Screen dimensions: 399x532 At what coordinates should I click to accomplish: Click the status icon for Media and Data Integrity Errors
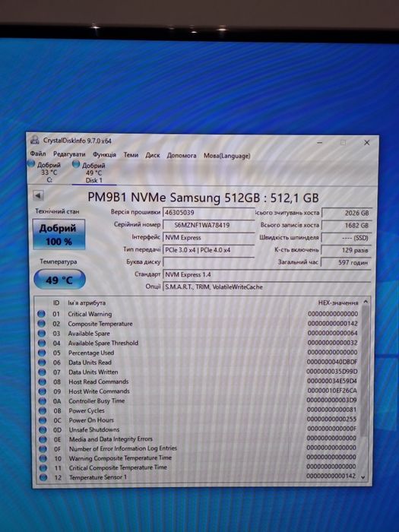click(x=43, y=439)
